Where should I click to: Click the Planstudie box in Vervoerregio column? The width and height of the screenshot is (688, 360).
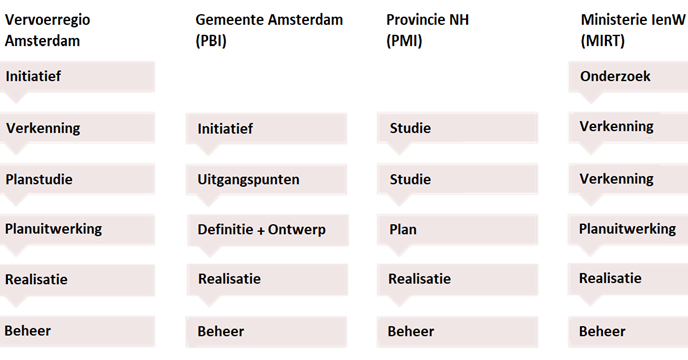[x=77, y=179]
